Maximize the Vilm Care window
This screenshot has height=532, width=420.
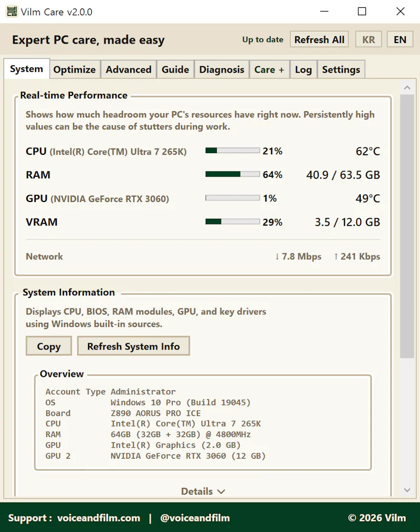click(x=362, y=12)
